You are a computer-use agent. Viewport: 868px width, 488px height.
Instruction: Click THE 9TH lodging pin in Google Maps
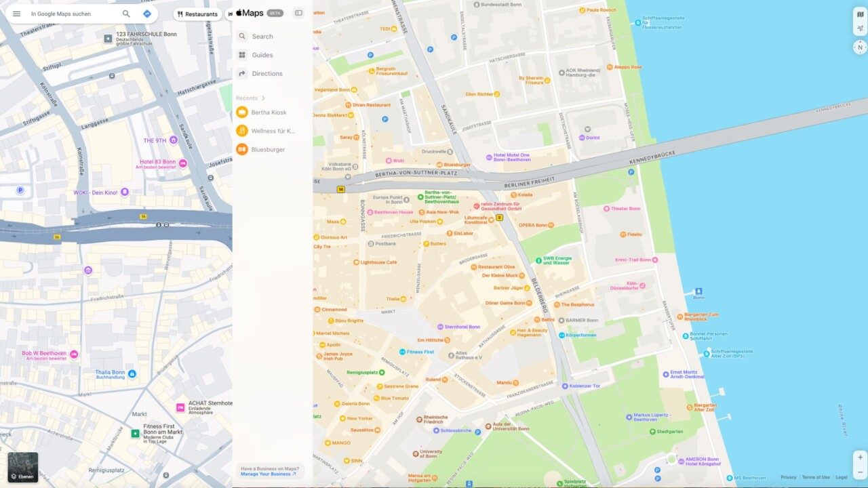(174, 140)
